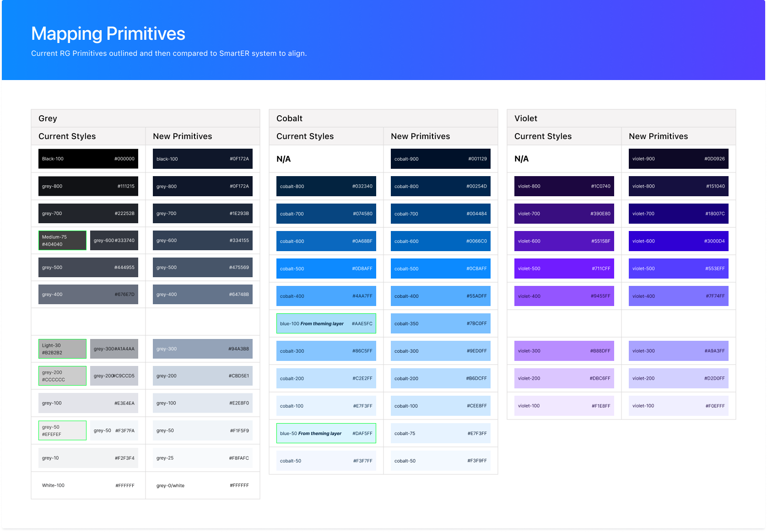
Task: Choose the violet-800 #1C0740 swatch
Action: (x=564, y=186)
